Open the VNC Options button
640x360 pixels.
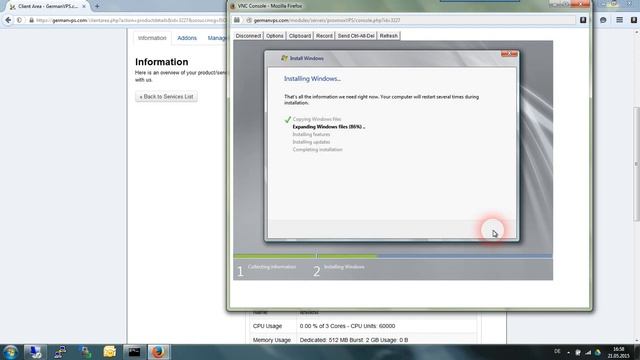point(275,36)
